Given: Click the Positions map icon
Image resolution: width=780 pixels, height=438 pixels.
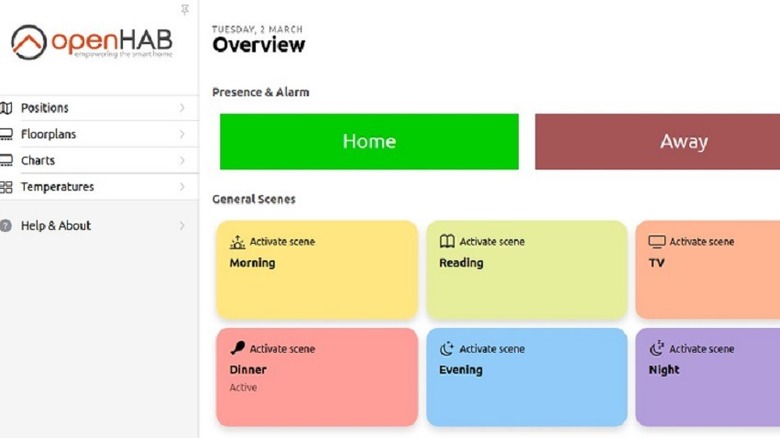Looking at the screenshot, I should [x=6, y=108].
